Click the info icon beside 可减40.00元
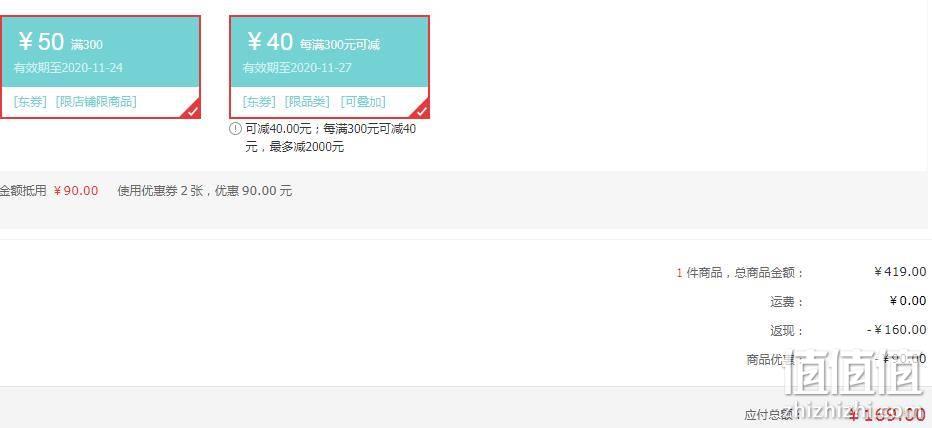Screen dimensions: 932x428 235,129
